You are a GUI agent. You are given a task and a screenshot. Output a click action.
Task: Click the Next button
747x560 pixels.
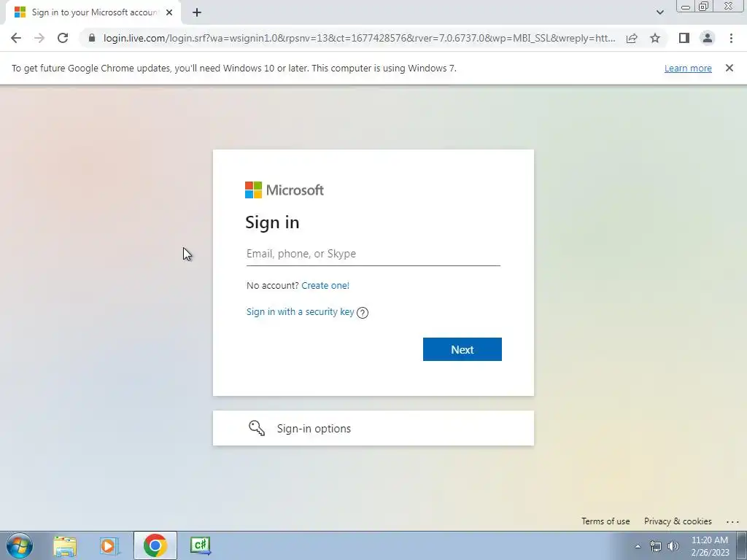[x=462, y=349]
